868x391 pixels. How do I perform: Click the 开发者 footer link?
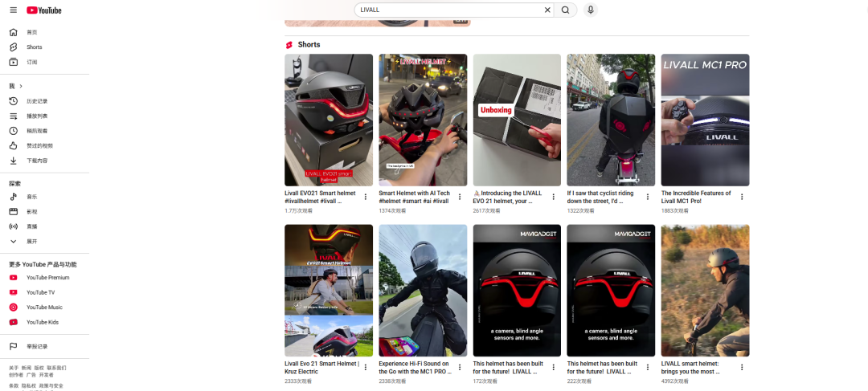coord(47,375)
